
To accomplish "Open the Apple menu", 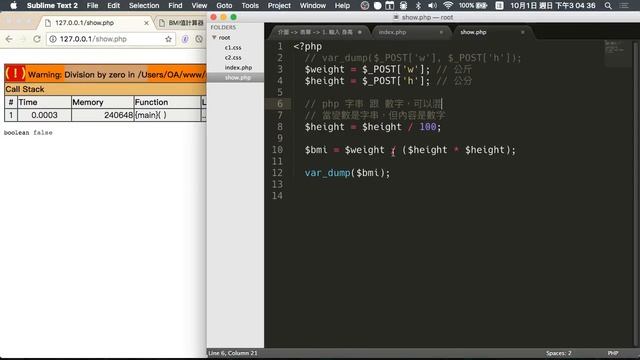I will click(x=13, y=5).
